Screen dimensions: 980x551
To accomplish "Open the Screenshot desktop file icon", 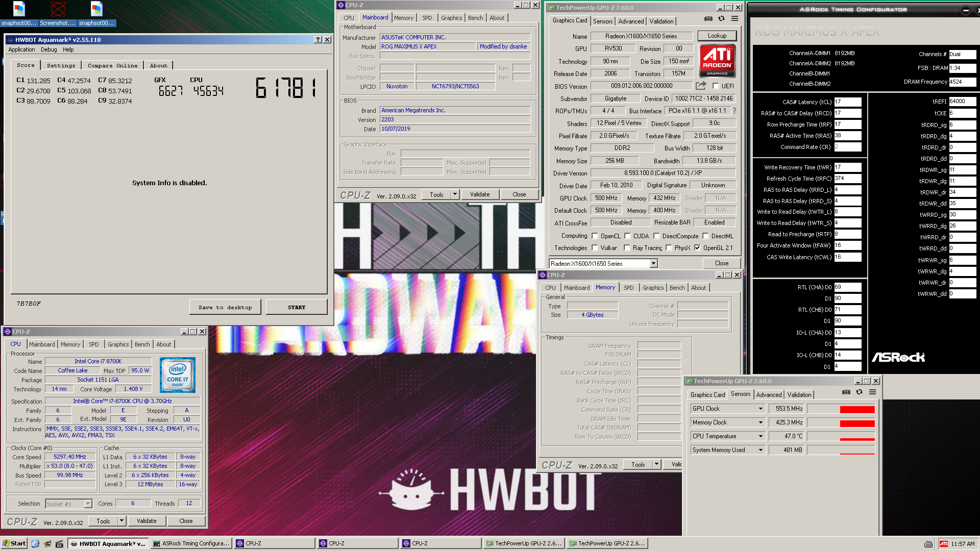I will [x=58, y=14].
